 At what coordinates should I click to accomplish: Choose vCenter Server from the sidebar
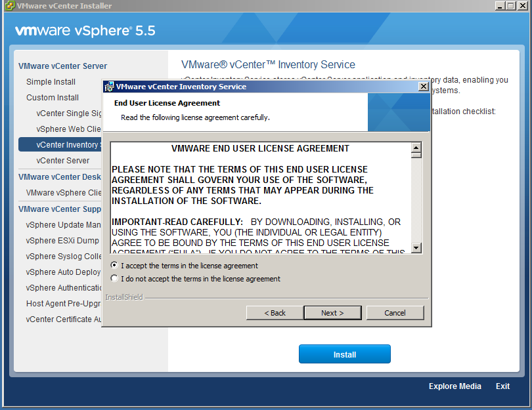pyautogui.click(x=63, y=161)
